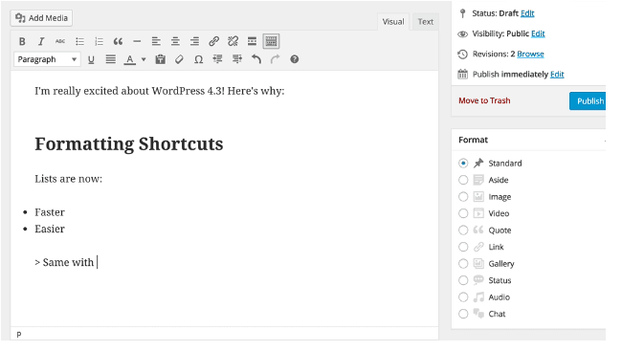The height and width of the screenshot is (351, 644).
Task: Select the Image post format
Action: 463,197
